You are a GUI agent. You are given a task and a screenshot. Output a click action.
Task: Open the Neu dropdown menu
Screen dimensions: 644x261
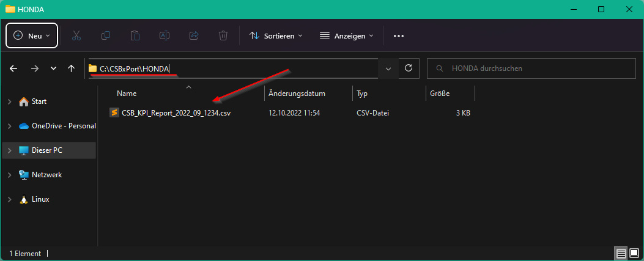pyautogui.click(x=32, y=35)
